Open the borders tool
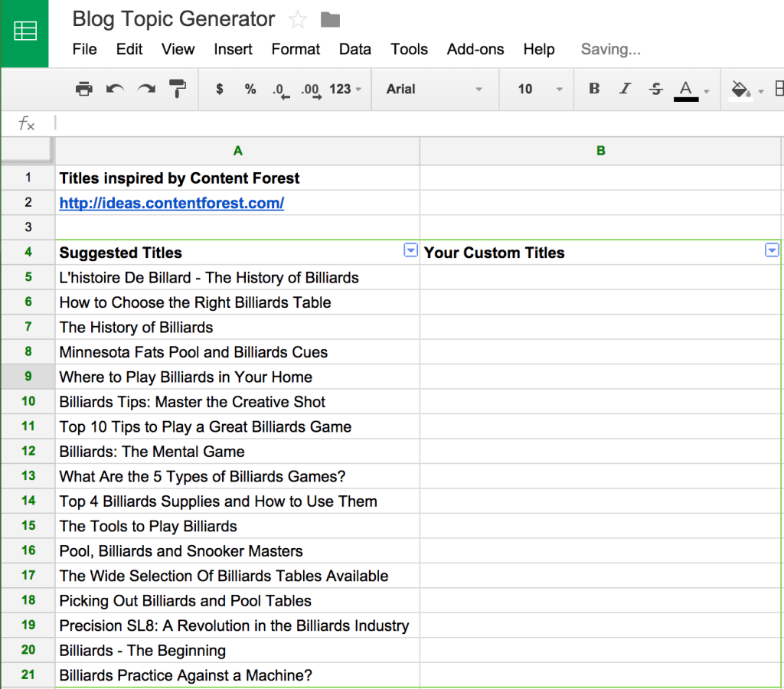Image resolution: width=784 pixels, height=689 pixels. [x=779, y=89]
